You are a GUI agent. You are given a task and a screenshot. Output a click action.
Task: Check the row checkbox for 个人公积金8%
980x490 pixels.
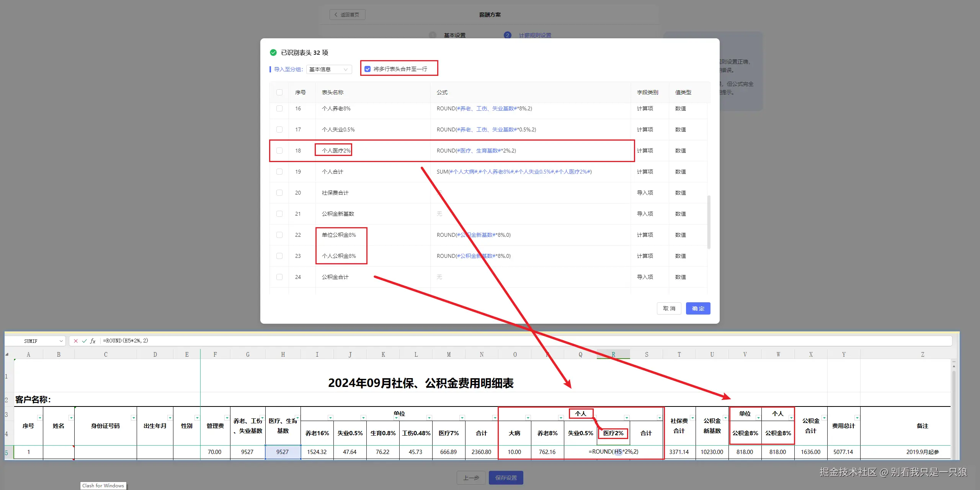click(279, 256)
